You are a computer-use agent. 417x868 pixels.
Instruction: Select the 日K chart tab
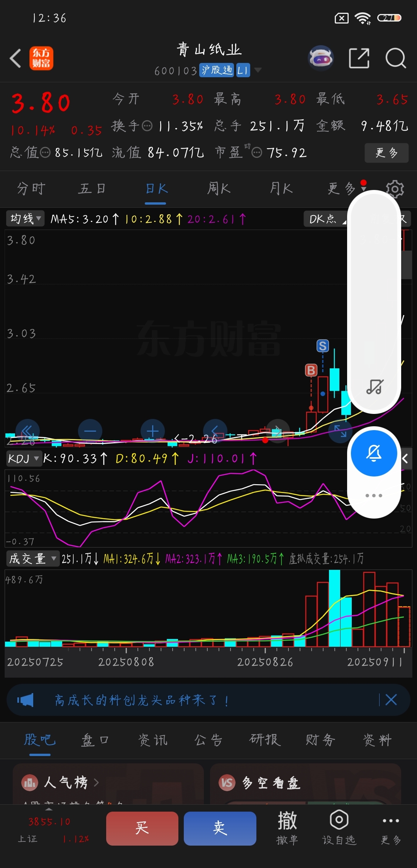click(x=156, y=188)
